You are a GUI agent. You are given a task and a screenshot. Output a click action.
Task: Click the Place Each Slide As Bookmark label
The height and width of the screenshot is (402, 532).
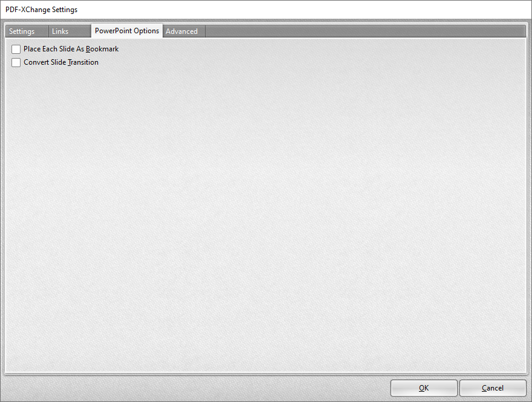pyautogui.click(x=71, y=49)
